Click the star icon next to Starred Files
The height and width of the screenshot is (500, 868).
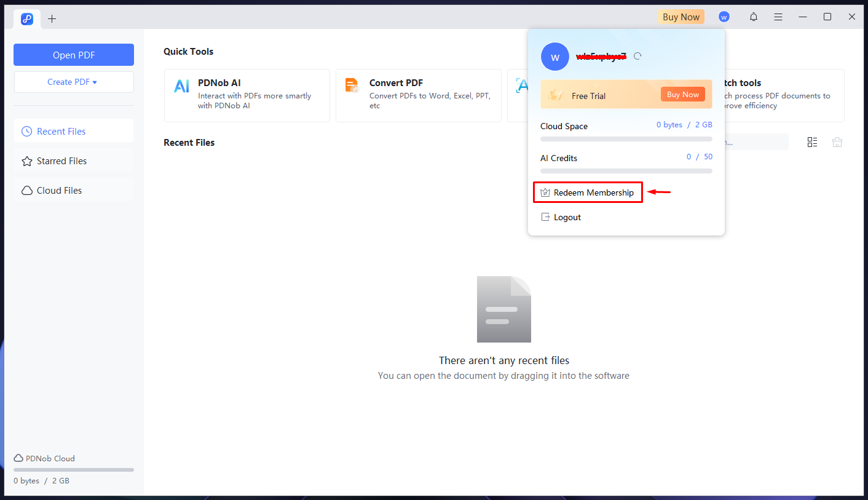[27, 161]
